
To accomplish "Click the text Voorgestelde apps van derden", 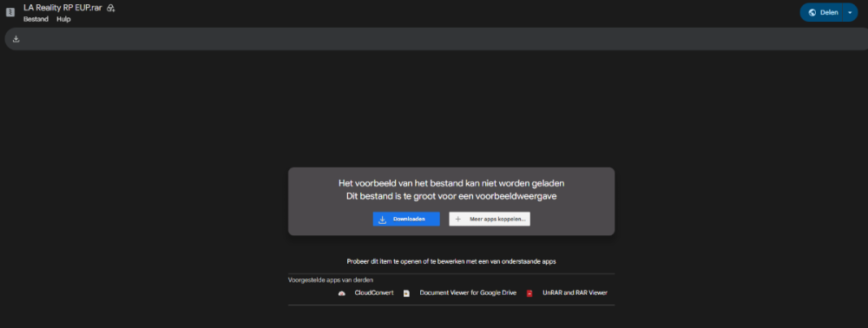I will pos(331,280).
